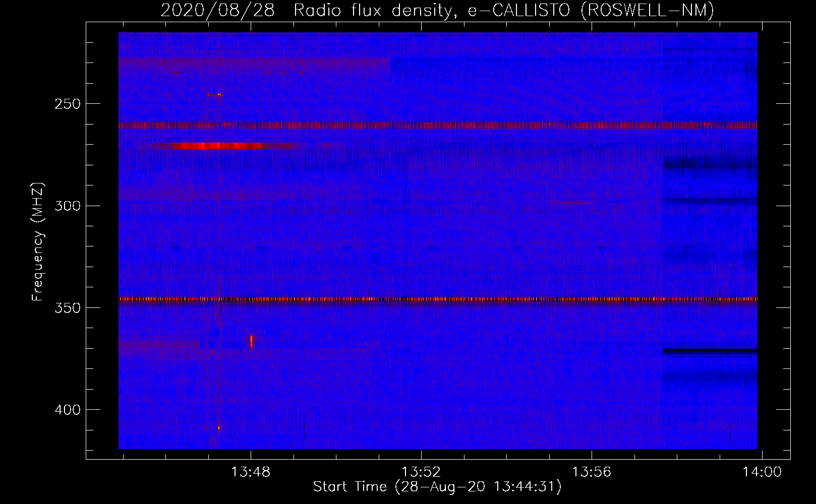Click the 350 frequency tick label
816x504 pixels.
click(68, 307)
